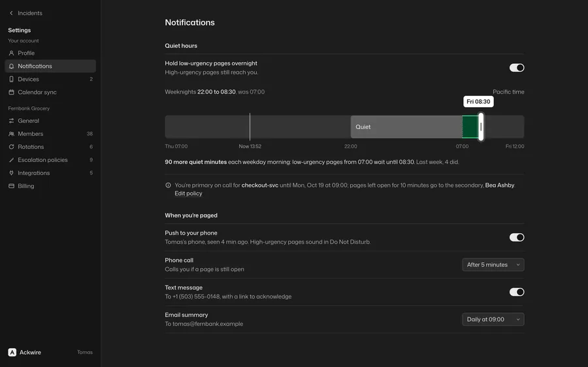Open the Phone call After 5 minutes dropdown
Image resolution: width=588 pixels, height=367 pixels.
click(493, 264)
